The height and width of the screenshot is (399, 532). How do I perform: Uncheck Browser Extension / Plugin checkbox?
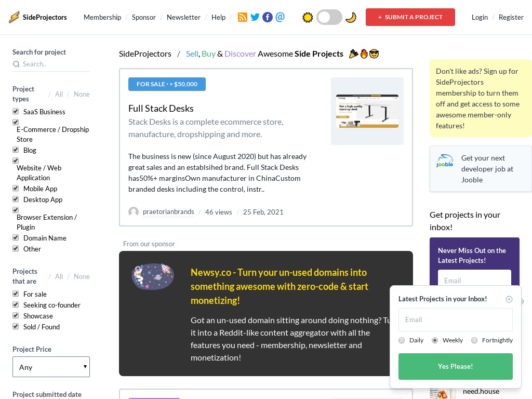[x=16, y=210]
